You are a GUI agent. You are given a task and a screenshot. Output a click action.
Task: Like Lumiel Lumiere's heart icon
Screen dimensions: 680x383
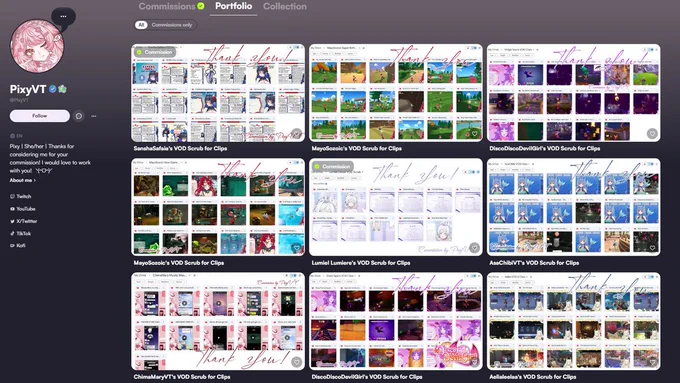pos(474,248)
